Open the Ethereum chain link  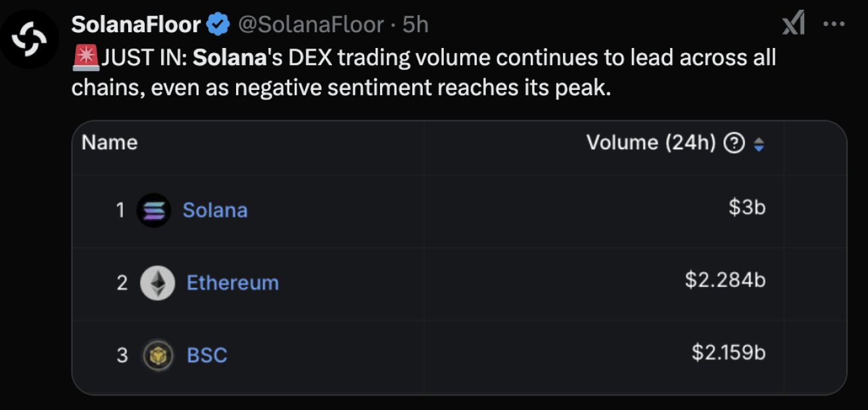coord(233,283)
